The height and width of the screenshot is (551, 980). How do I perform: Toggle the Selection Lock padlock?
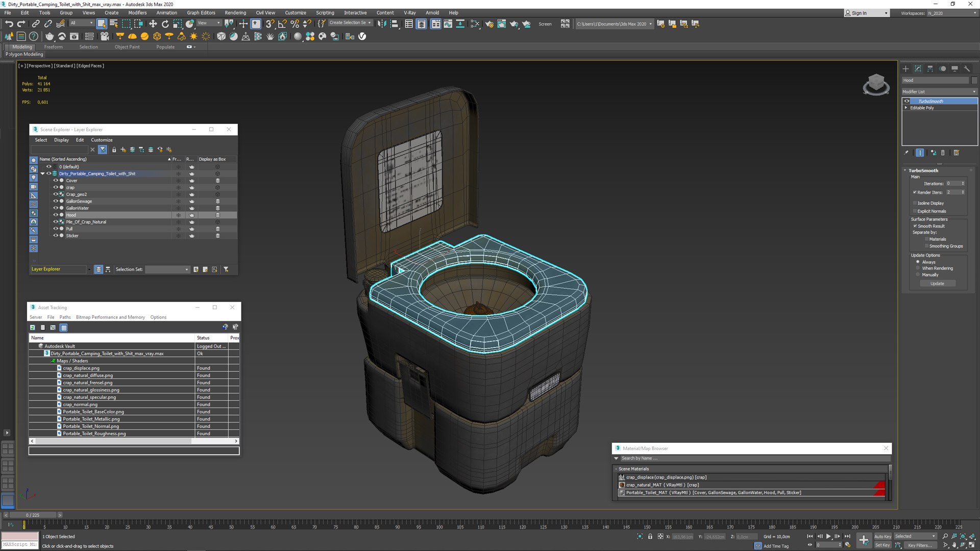pyautogui.click(x=650, y=536)
